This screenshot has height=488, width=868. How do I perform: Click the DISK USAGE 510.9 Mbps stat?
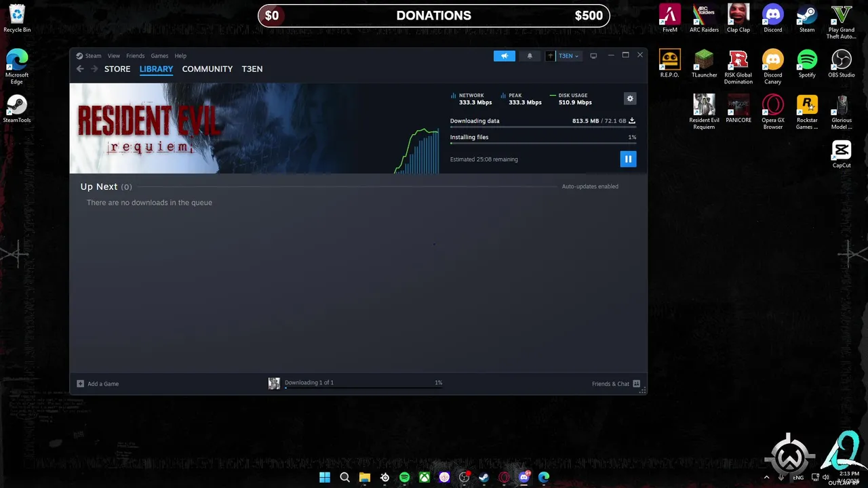click(571, 99)
